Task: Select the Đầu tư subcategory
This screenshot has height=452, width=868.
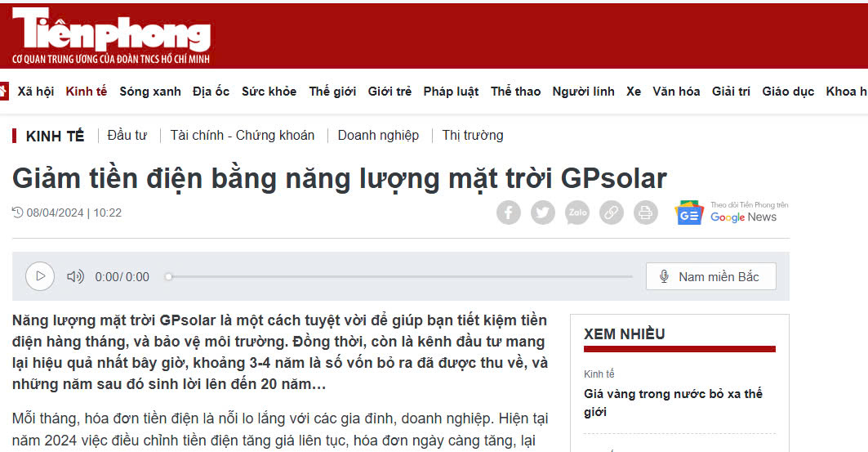Action: coord(127,136)
